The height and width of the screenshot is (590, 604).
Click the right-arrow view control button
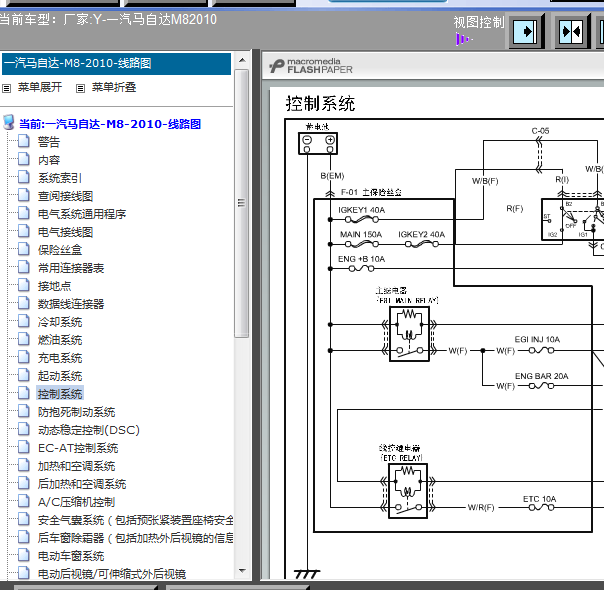(526, 31)
